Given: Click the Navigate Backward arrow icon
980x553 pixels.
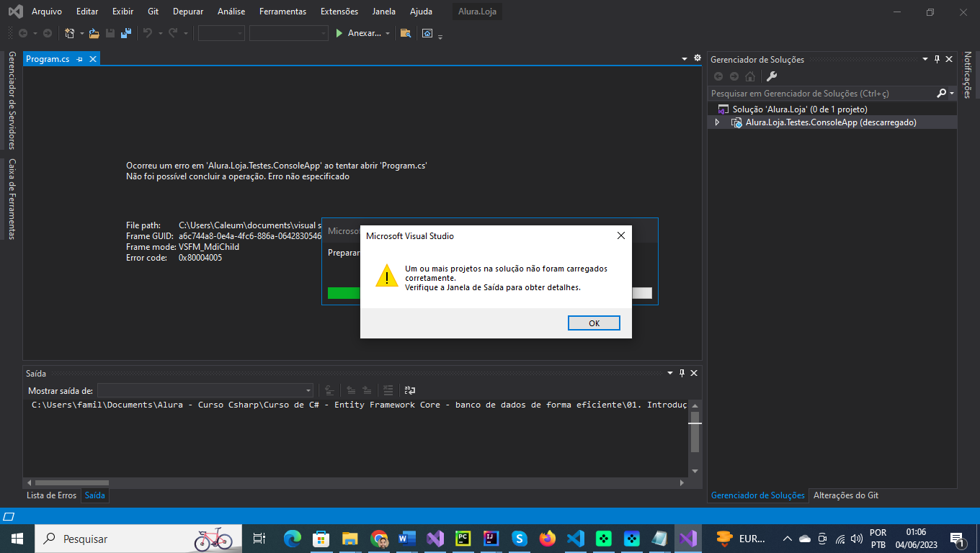Looking at the screenshot, I should tap(23, 33).
